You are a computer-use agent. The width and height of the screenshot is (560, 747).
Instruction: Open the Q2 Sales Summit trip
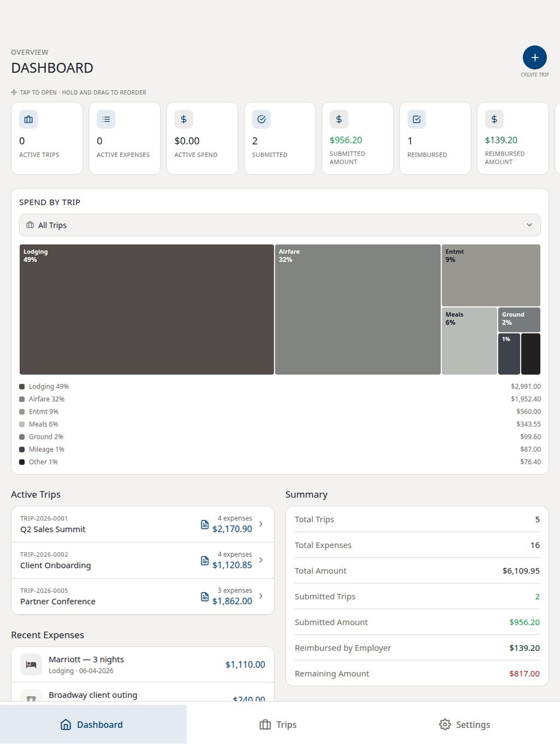[142, 524]
